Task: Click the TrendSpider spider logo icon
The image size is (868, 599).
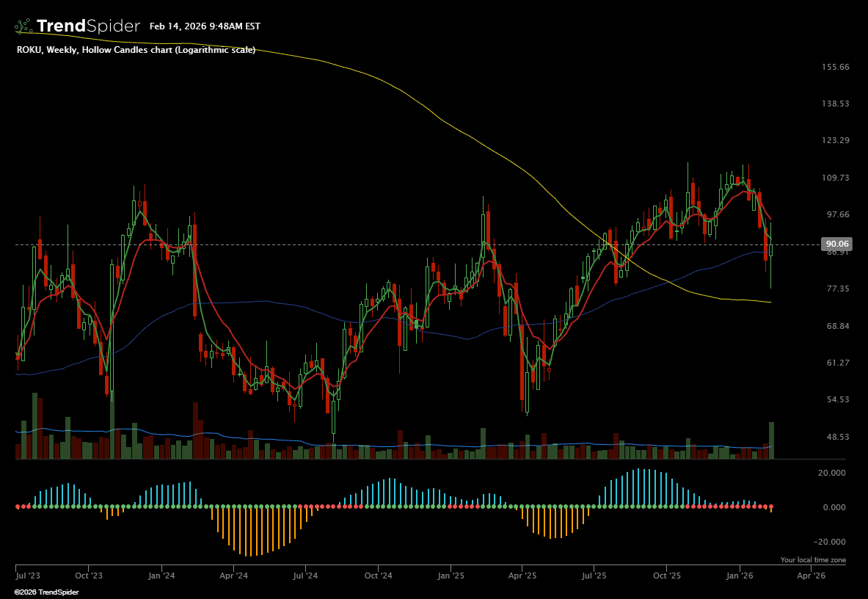Action: (x=23, y=26)
